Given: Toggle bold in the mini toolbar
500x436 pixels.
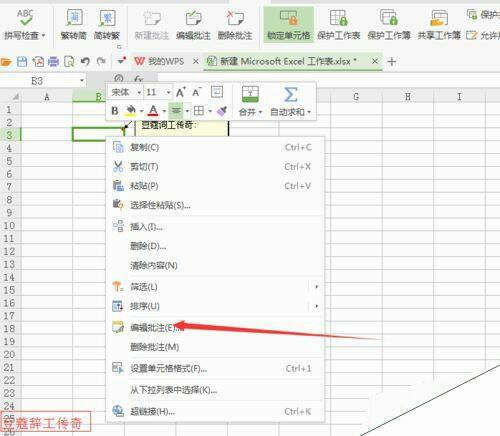Looking at the screenshot, I should [x=115, y=110].
